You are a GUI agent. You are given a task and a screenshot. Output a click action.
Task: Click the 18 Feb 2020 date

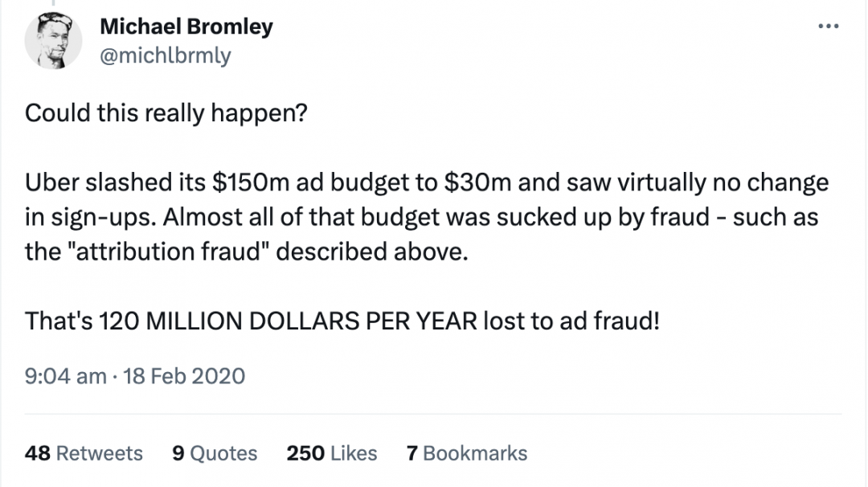(x=184, y=376)
